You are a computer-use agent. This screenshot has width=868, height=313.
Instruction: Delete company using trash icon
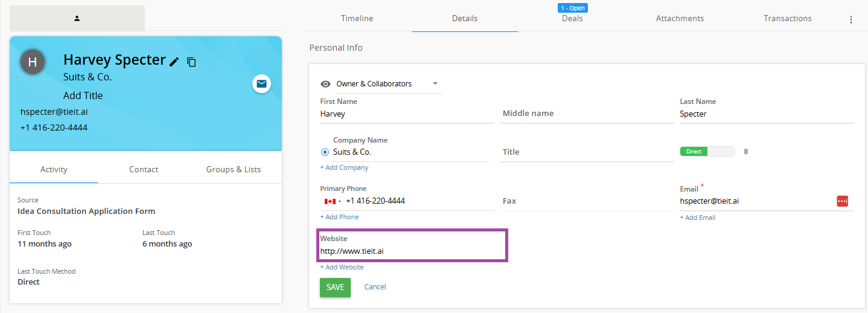745,152
